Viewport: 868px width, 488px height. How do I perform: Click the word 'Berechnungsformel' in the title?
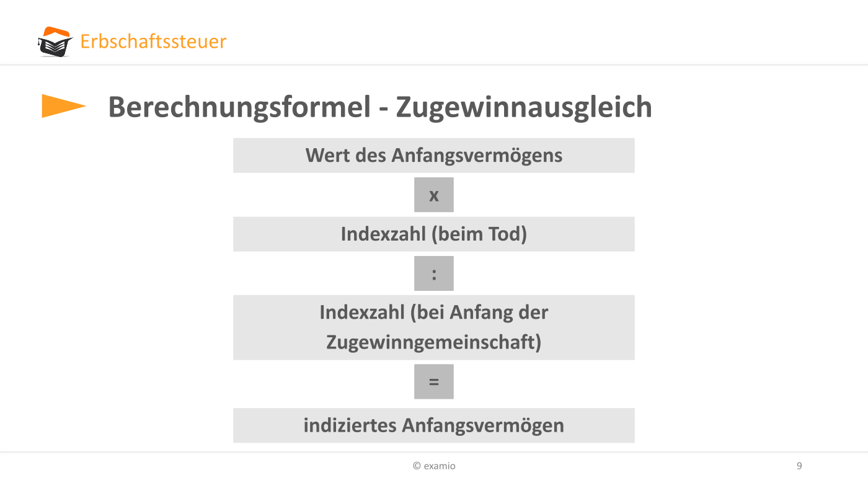(x=239, y=107)
